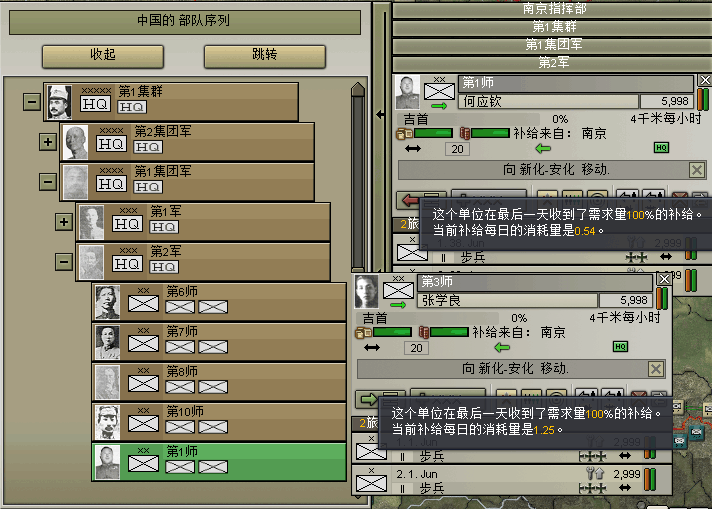Click the 吉首 location label in the 第3师 panel

coord(375,318)
